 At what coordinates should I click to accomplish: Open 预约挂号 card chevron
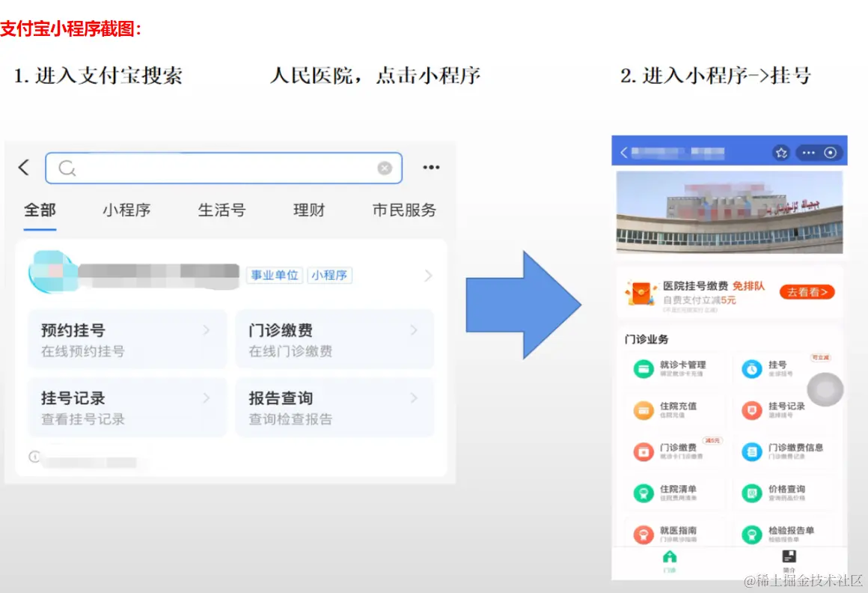[x=207, y=330]
